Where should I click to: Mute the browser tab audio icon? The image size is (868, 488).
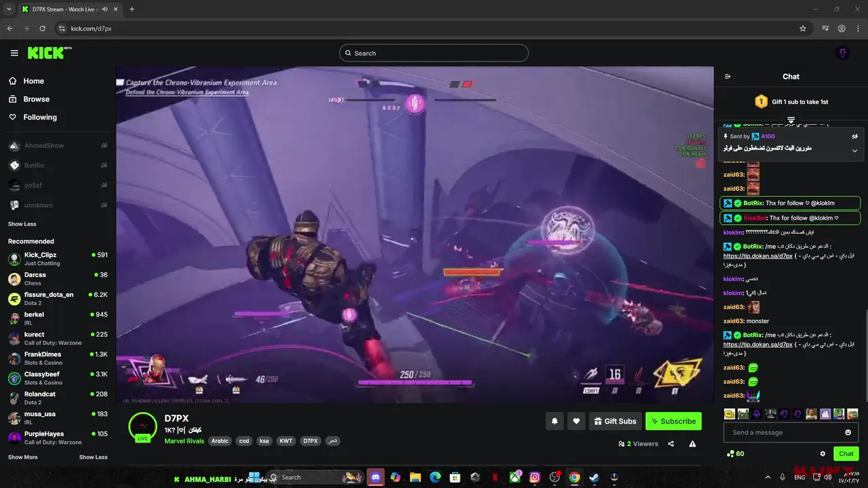(104, 9)
